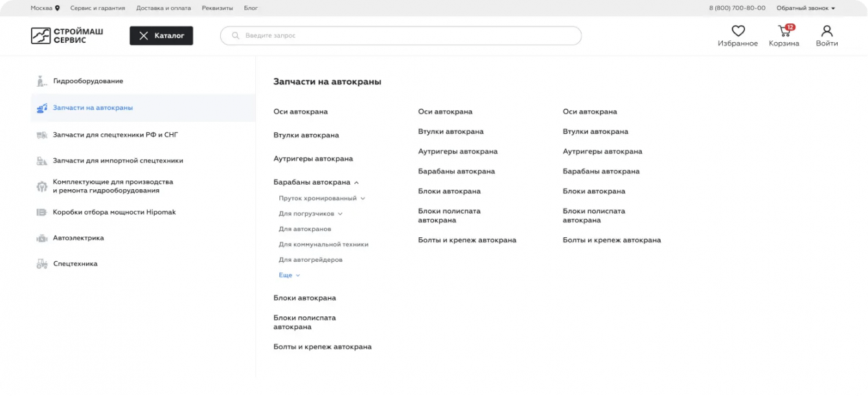Screen dimensions: 868x396
Task: Click the Запчасти на автокраны heading
Action: point(327,82)
